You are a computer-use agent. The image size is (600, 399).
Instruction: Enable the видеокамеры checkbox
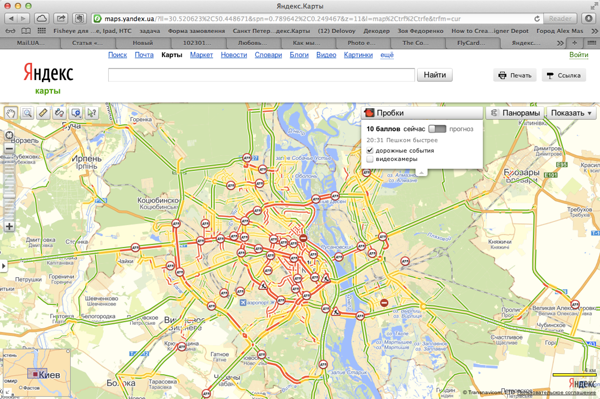click(x=370, y=159)
